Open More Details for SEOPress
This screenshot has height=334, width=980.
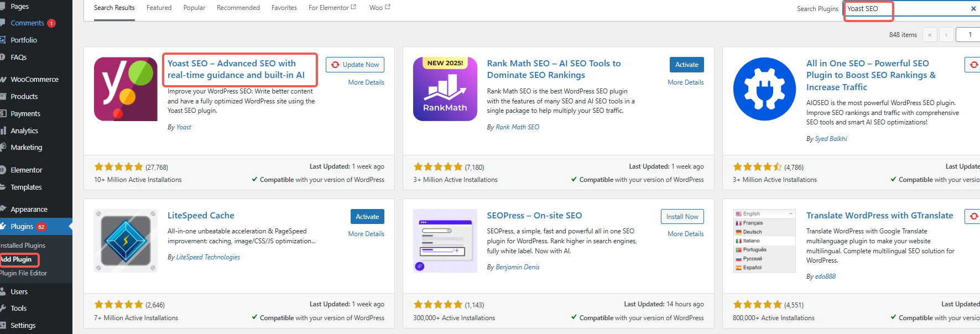(x=686, y=234)
